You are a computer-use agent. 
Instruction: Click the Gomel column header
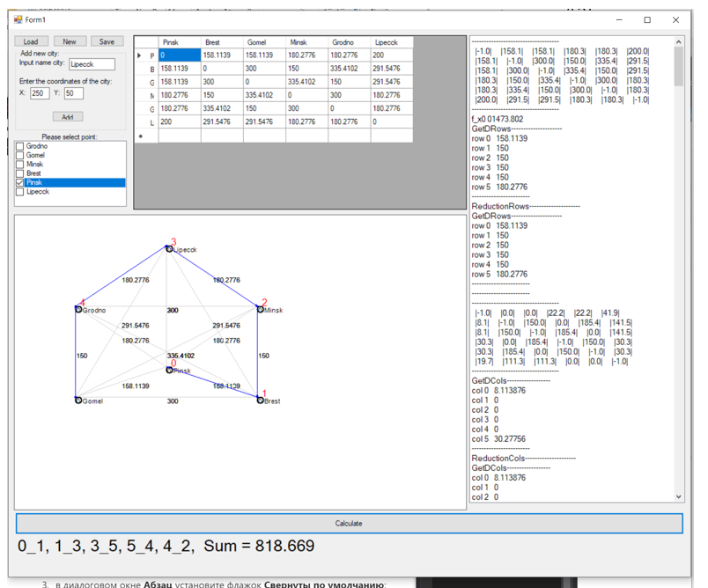(264, 42)
